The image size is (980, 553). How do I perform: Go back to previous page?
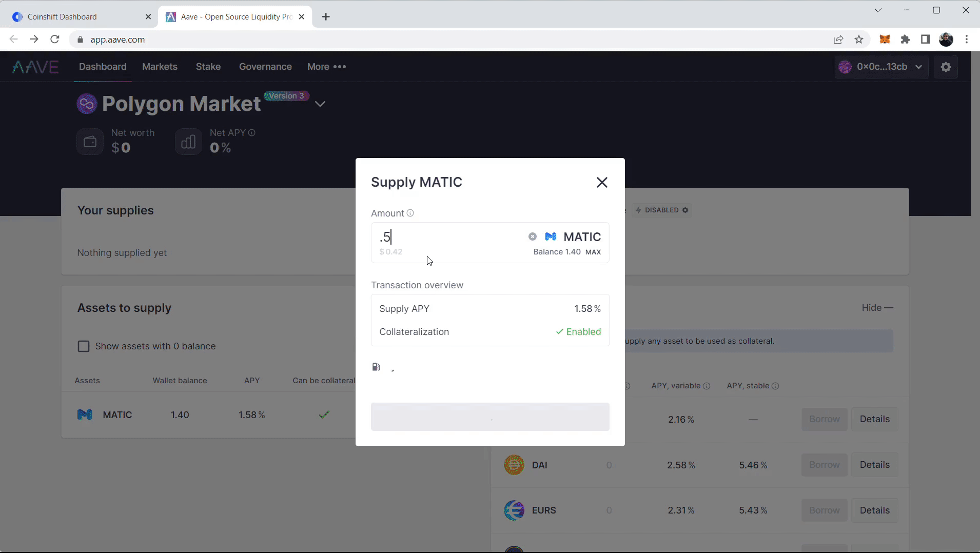14,39
